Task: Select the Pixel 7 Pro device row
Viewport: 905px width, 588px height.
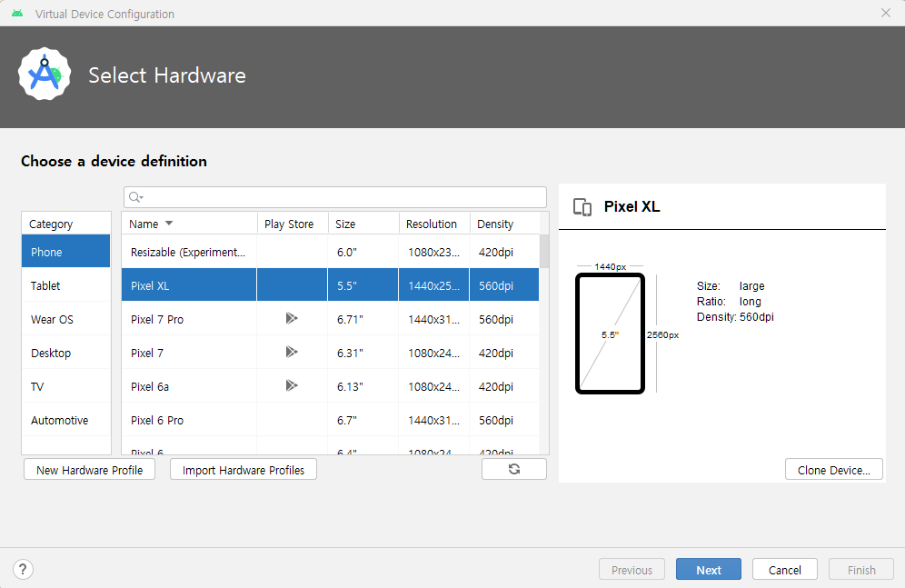Action: (330, 318)
